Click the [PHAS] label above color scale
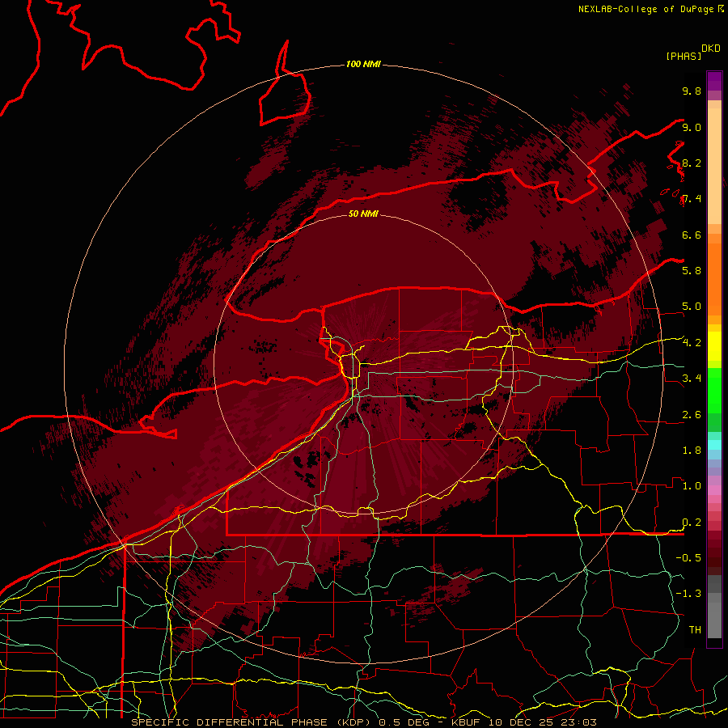 (684, 56)
